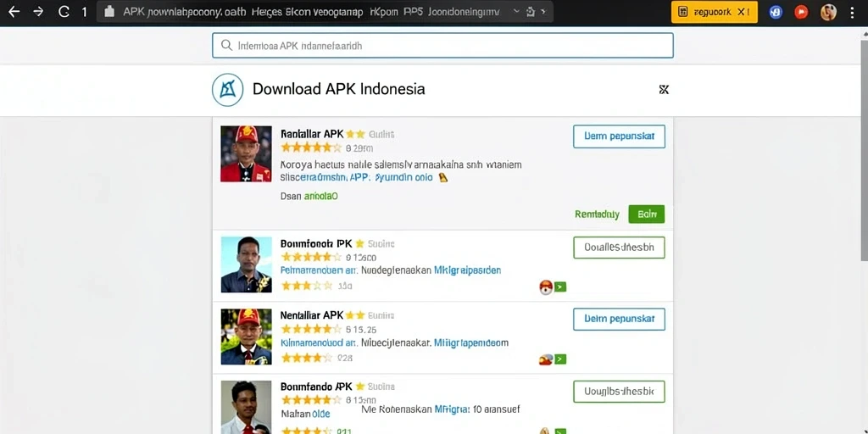The width and height of the screenshot is (868, 434).
Task: Open the user profile avatar
Action: (x=828, y=12)
